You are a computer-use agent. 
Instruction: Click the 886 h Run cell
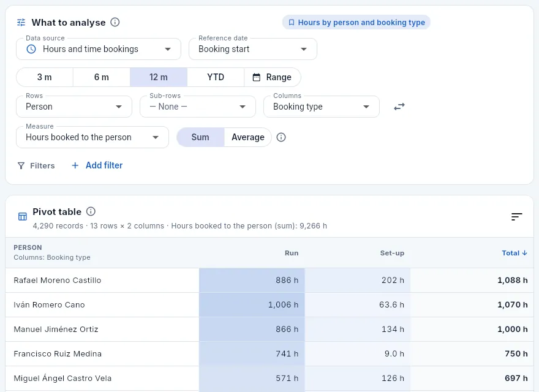click(252, 281)
